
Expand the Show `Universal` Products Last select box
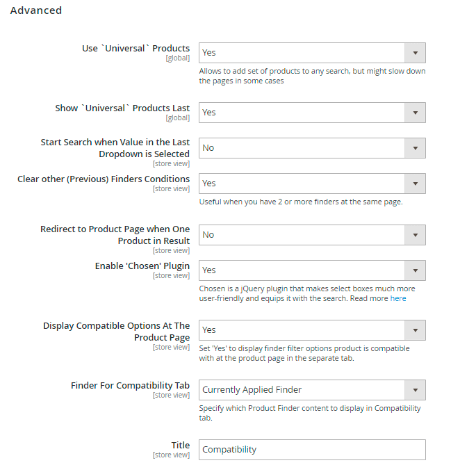[312, 113]
